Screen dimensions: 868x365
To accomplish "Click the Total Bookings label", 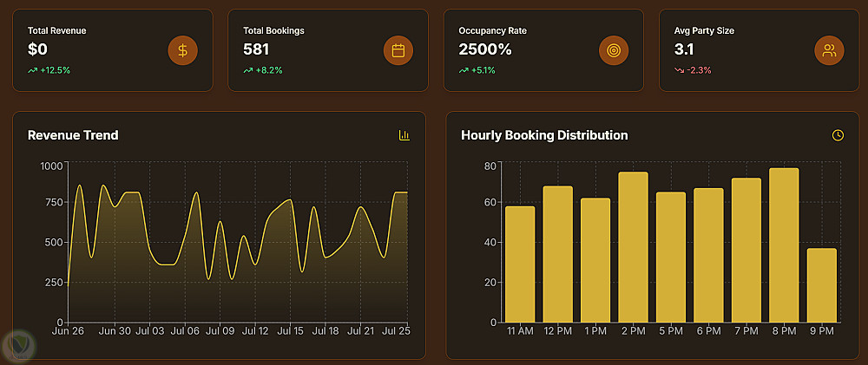I will pos(273,31).
